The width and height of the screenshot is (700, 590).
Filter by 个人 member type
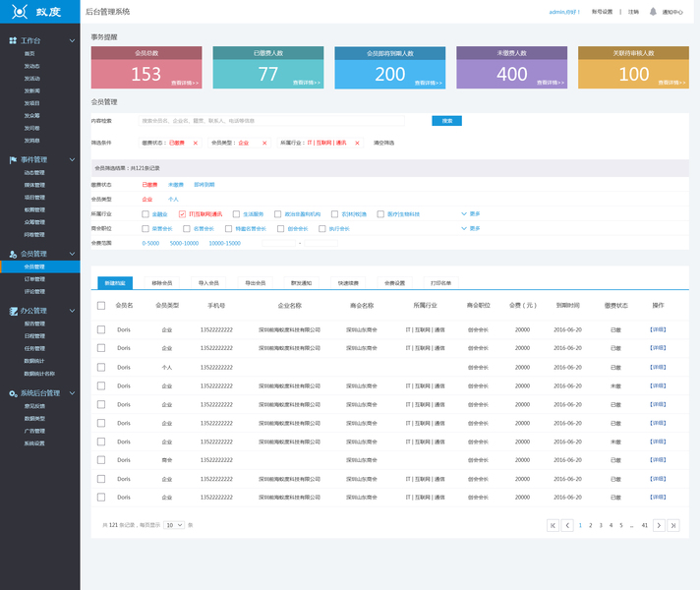[x=173, y=200]
